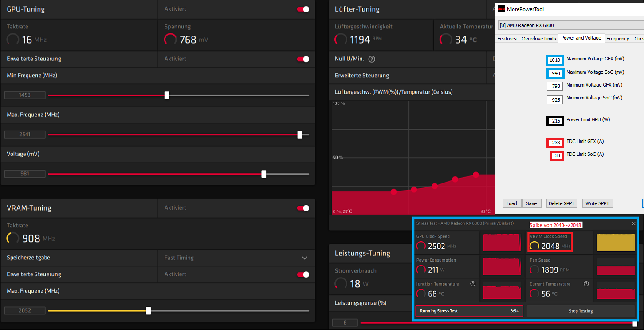Switch to the Frequency tab
Viewport: 644px width, 330px height.
pos(617,39)
